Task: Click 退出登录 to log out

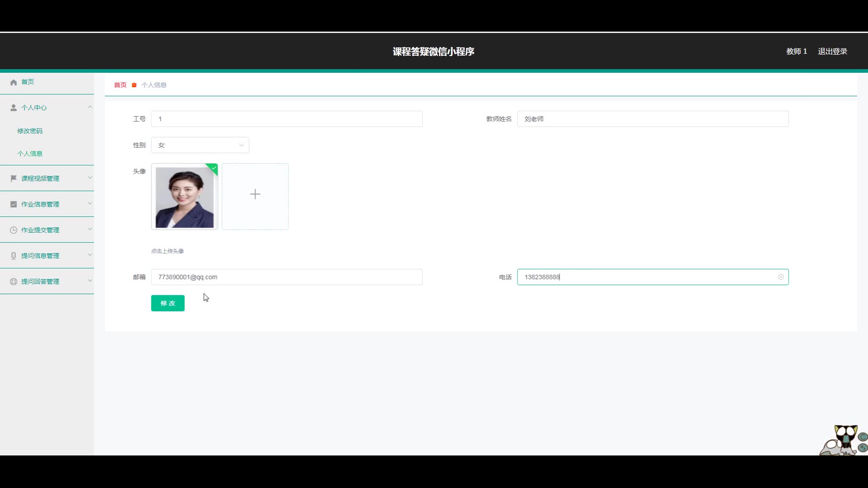Action: pos(832,52)
